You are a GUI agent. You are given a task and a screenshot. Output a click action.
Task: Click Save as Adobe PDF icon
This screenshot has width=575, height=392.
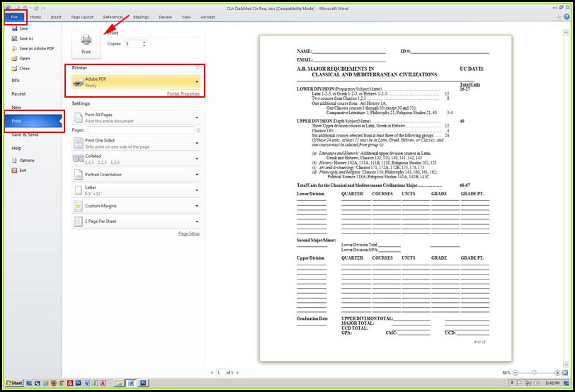(15, 48)
